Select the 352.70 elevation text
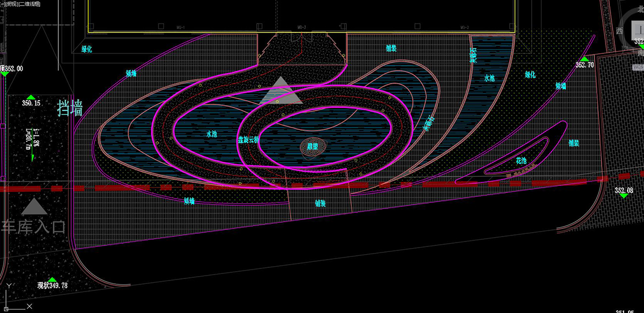This screenshot has width=644, height=313. tap(585, 65)
